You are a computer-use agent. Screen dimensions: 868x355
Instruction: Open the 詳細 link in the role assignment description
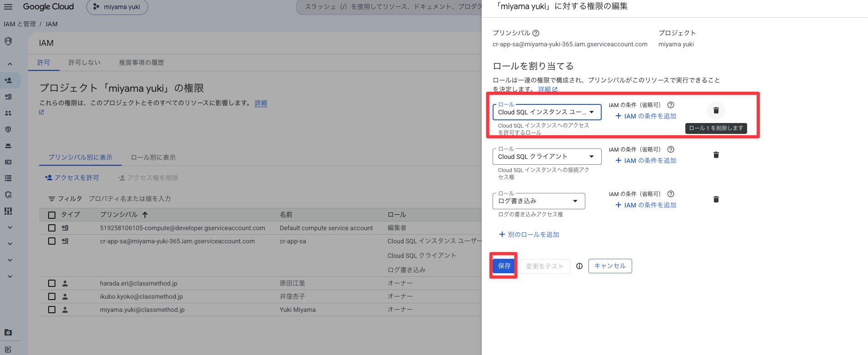[548, 89]
